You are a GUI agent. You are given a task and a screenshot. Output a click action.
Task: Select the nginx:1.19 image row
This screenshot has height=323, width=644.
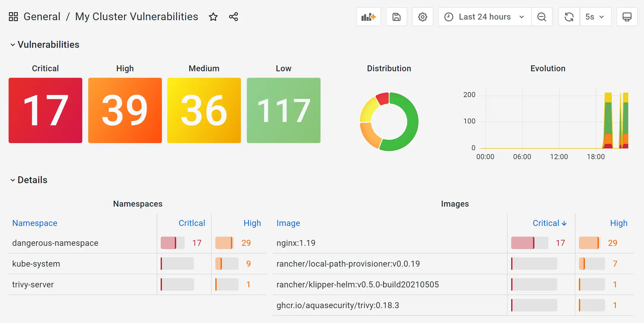296,243
